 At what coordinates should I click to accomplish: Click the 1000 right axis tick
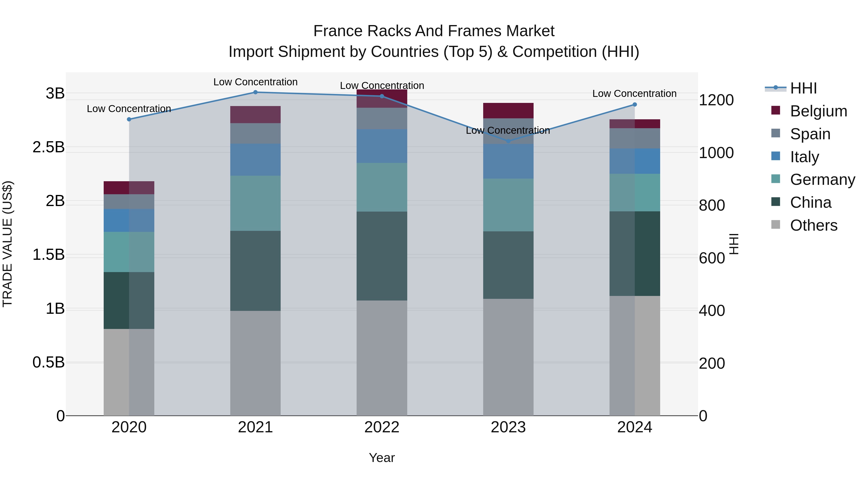[x=716, y=153]
